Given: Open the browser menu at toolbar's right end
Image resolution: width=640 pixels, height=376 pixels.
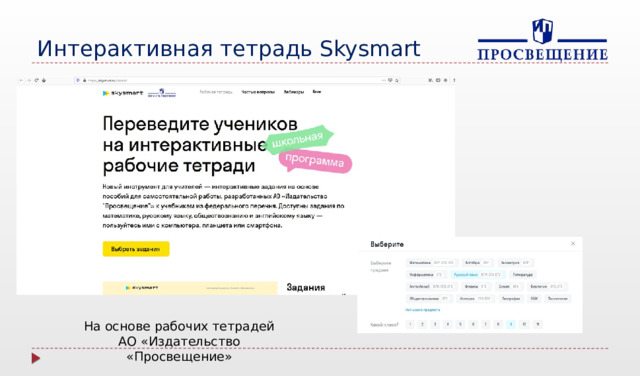Looking at the screenshot, I should point(454,80).
